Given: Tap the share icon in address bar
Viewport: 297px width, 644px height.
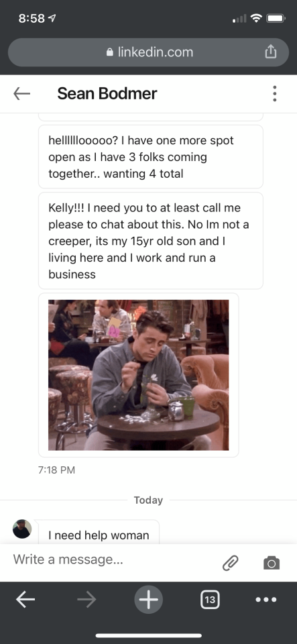Looking at the screenshot, I should pos(270,52).
